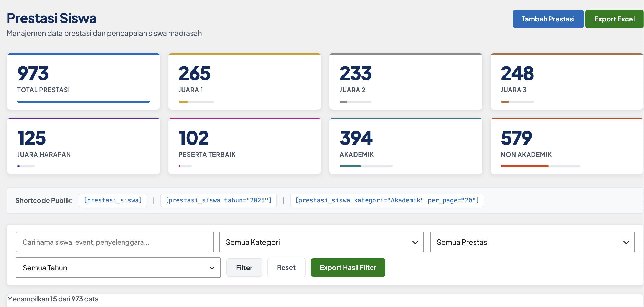
Task: Click the PESERTA TERBAIK label
Action: pyautogui.click(x=207, y=155)
